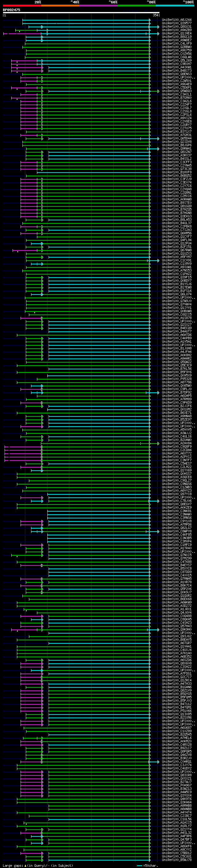
Task: Select the UniRef100_Q5WDQ3 label
Action: (177, 91)
